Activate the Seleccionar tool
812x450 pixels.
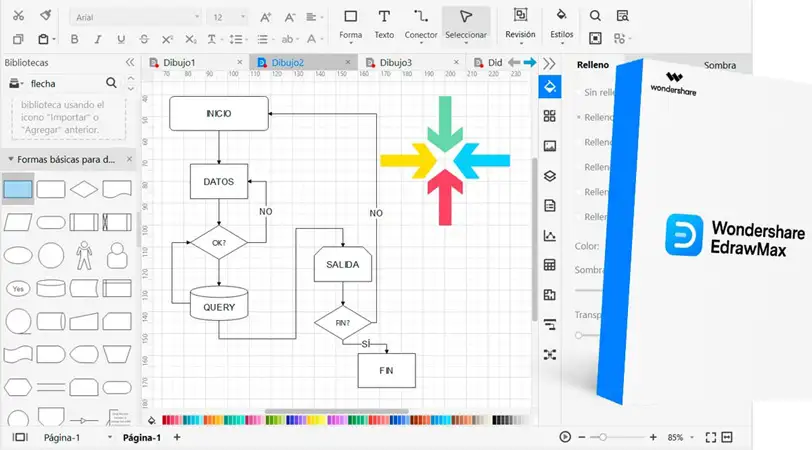point(466,25)
